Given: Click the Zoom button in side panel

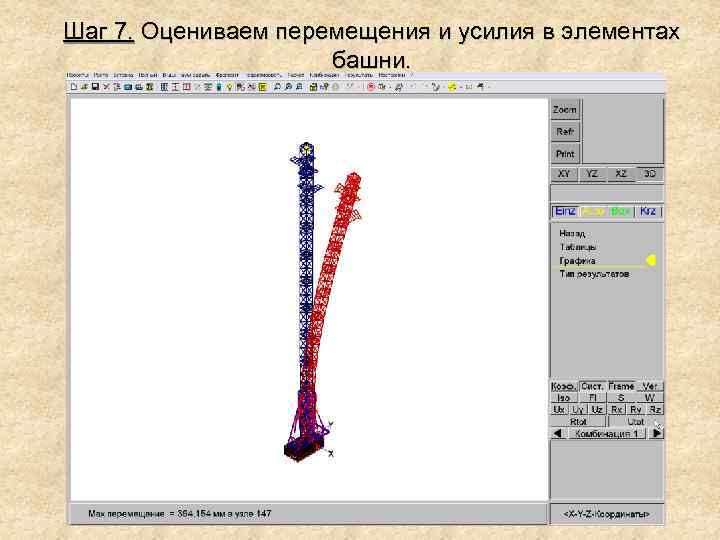Looking at the screenshot, I should point(565,110).
